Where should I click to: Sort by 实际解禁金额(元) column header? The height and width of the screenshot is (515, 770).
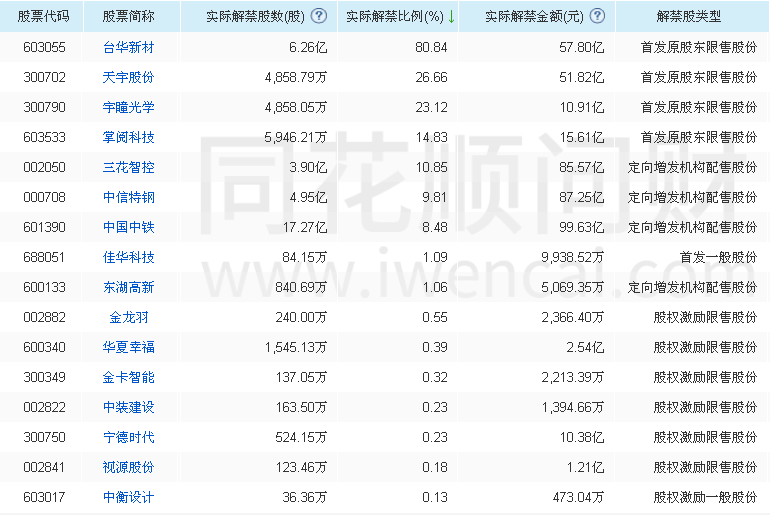(x=534, y=16)
